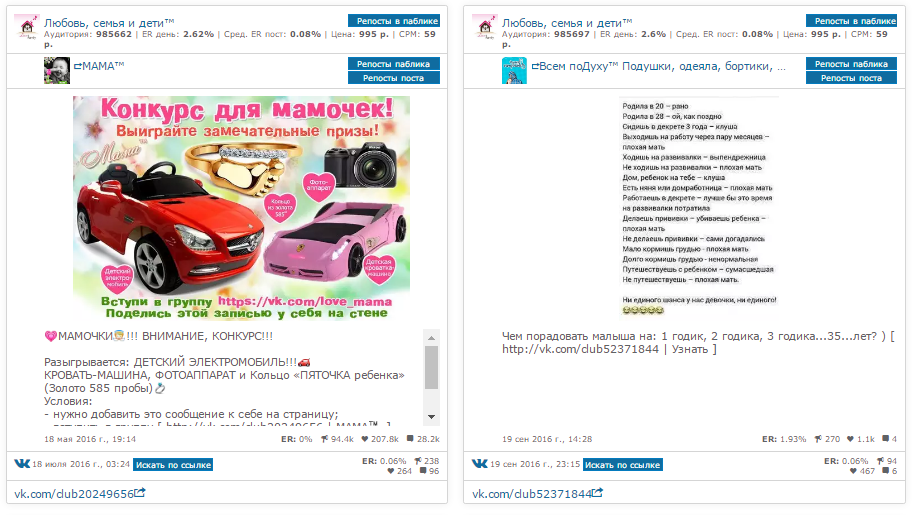The width and height of the screenshot is (913, 515).
Task: Click the repost icon beside МАМА™ group name
Action: coord(77,66)
